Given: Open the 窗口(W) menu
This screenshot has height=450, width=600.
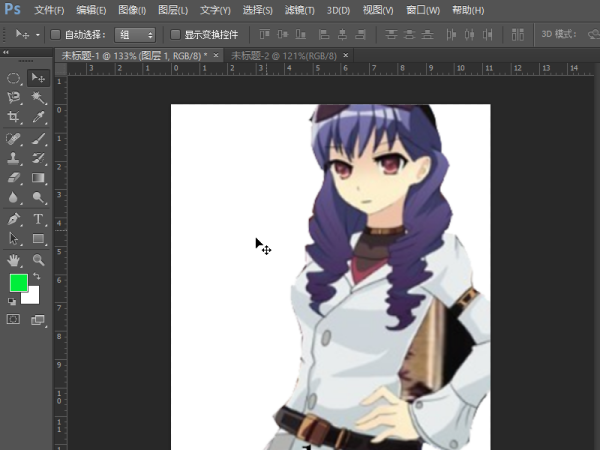Looking at the screenshot, I should coord(423,10).
